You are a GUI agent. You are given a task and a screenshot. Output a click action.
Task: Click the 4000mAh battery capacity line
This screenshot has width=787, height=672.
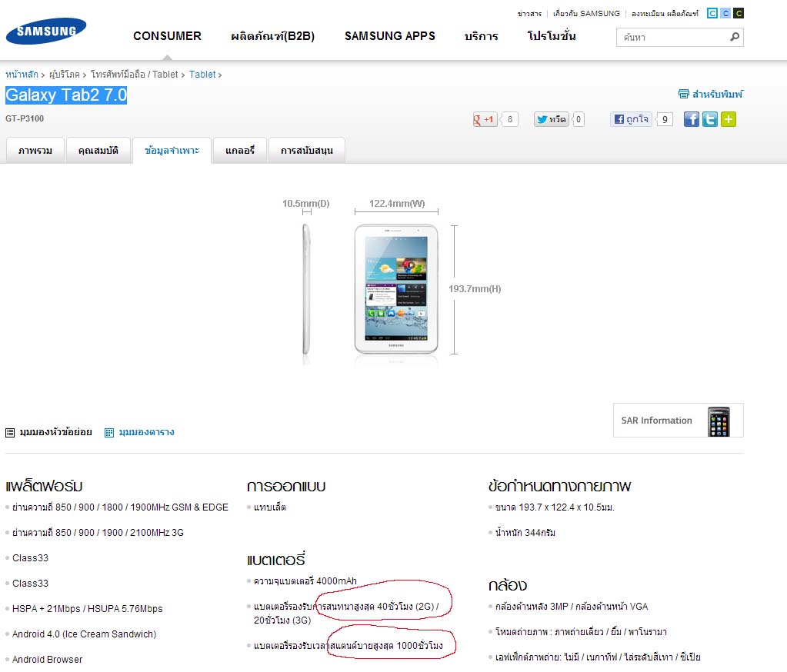305,581
